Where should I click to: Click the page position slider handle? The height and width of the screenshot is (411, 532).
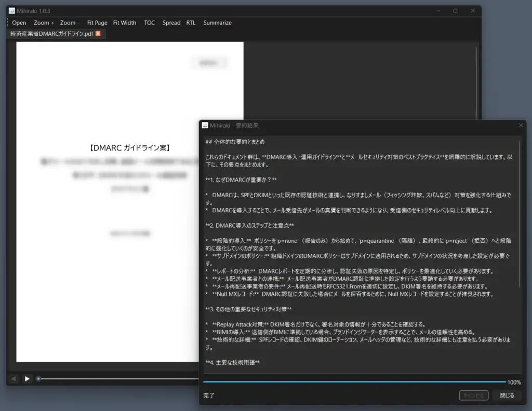pyautogui.click(x=38, y=378)
